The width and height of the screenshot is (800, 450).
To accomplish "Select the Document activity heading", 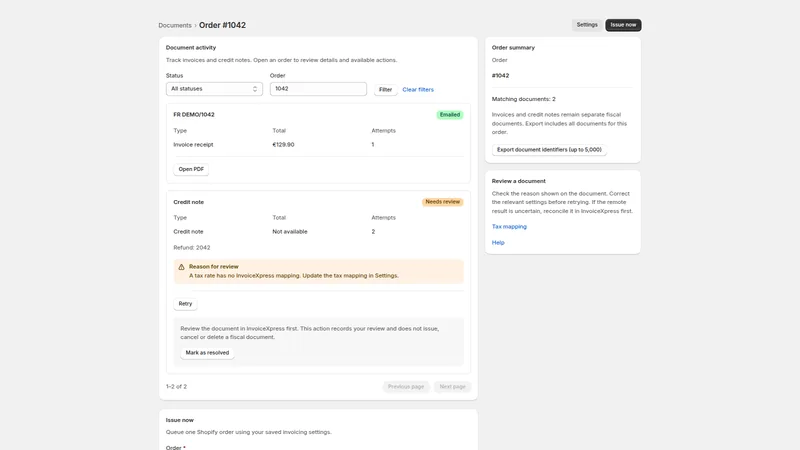I will click(191, 47).
